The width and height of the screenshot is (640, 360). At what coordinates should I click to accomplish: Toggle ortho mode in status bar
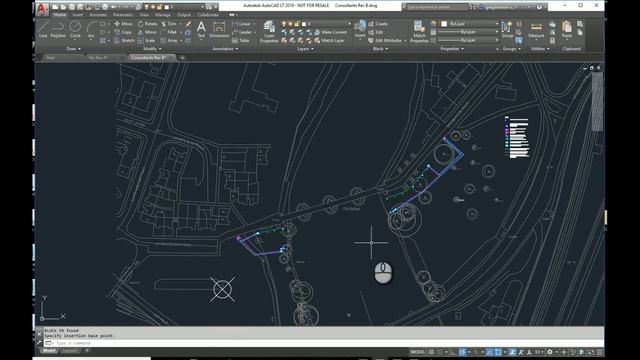454,352
